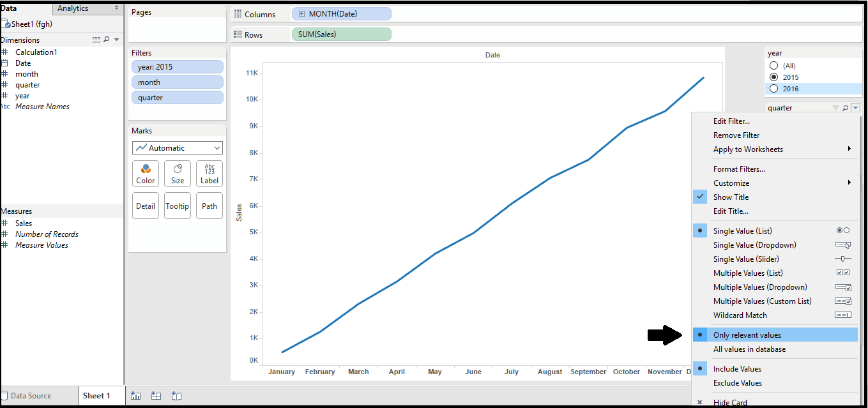Viewport: 868px width, 408px height.
Task: Create a New Worksheet from the bottom bar
Action: pyautogui.click(x=135, y=395)
